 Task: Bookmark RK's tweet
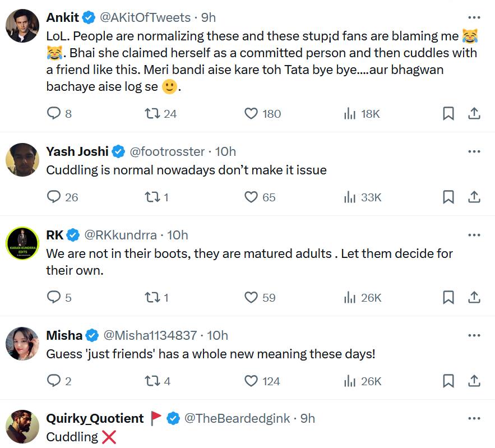pos(448,297)
